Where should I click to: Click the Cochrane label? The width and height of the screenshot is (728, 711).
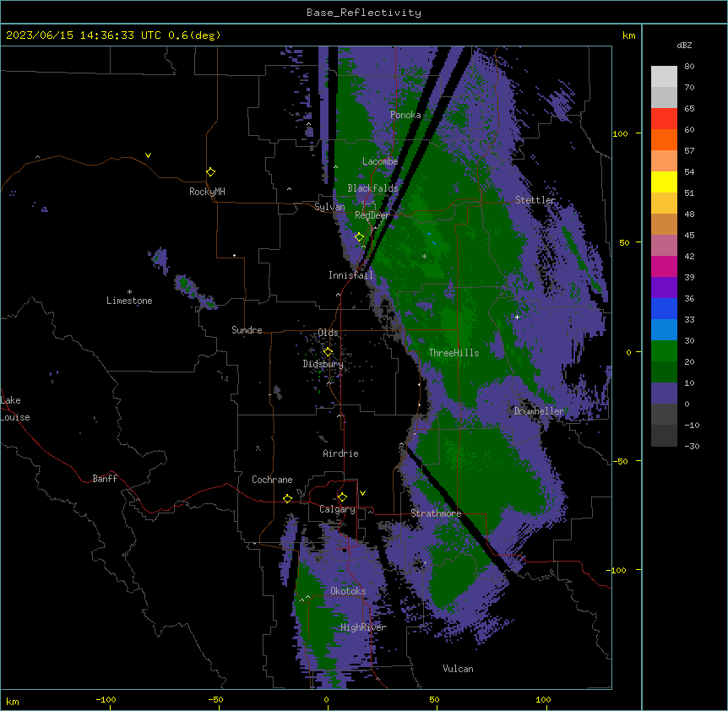(272, 480)
